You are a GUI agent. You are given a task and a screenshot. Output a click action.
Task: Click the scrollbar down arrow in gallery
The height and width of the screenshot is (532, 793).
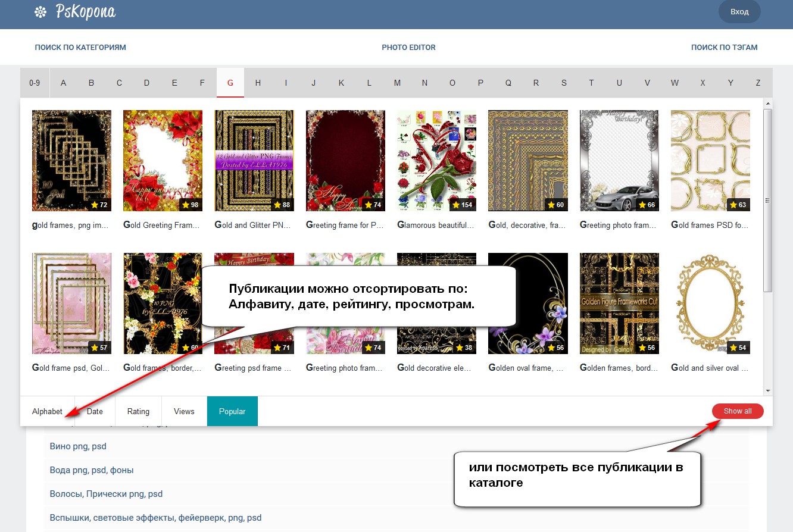[x=768, y=391]
